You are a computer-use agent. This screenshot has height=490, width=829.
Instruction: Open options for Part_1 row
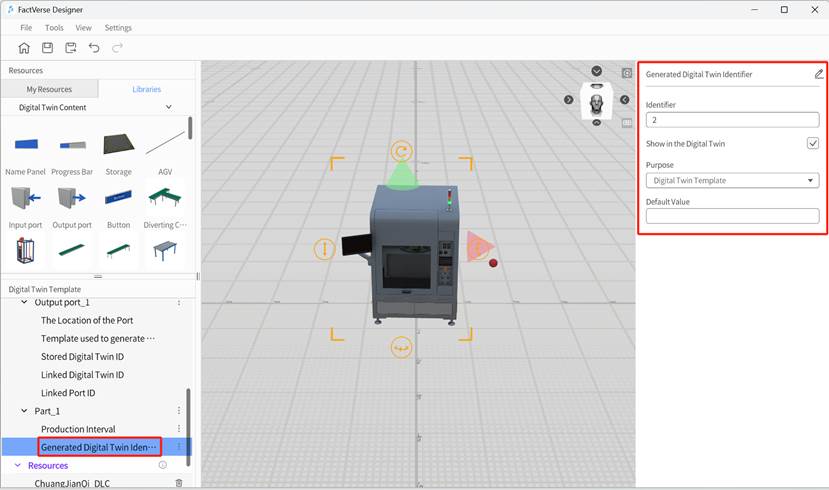[179, 411]
